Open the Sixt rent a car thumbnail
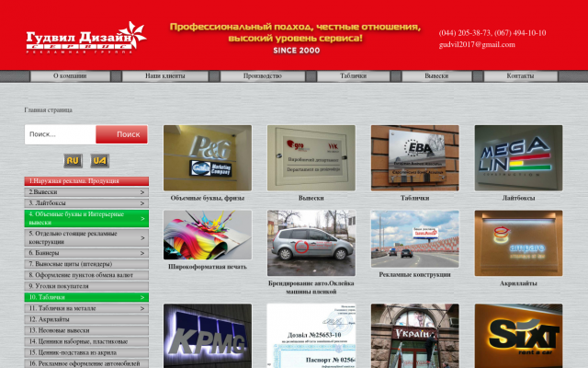 coord(518,336)
